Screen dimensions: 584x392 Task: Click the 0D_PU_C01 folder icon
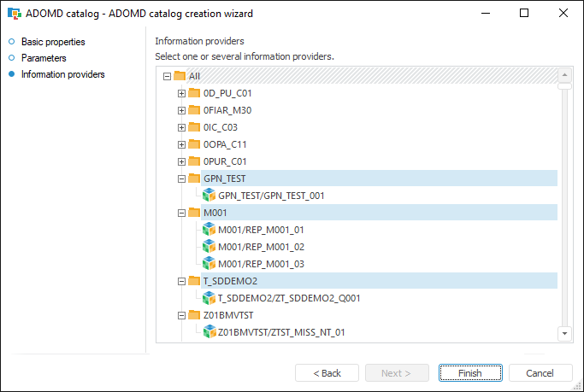click(194, 93)
